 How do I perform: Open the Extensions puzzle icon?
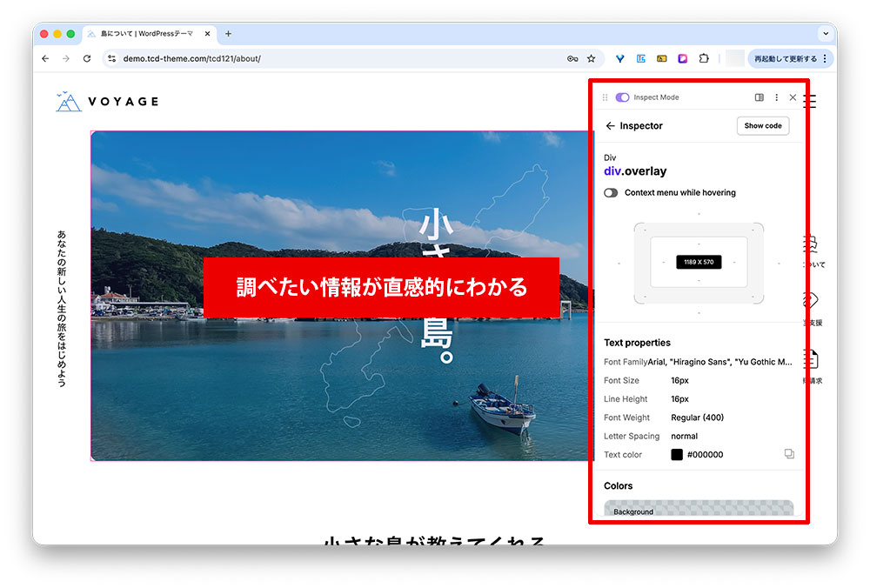(x=704, y=59)
